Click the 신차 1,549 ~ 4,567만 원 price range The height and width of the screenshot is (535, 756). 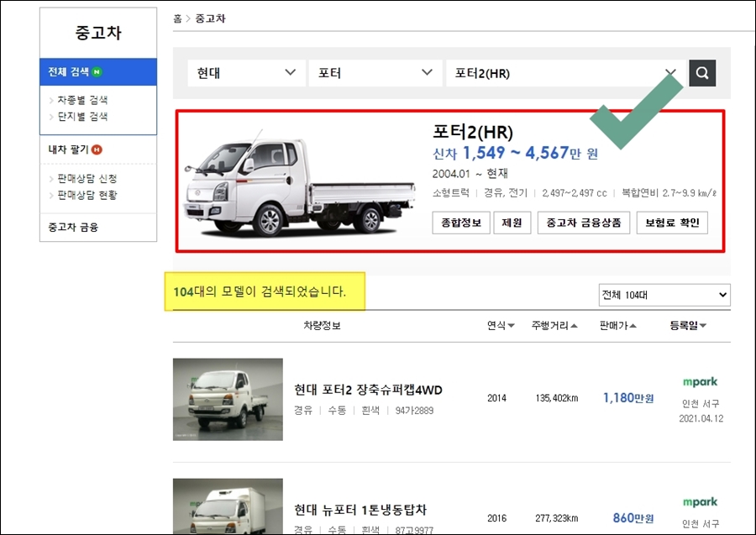[x=516, y=153]
